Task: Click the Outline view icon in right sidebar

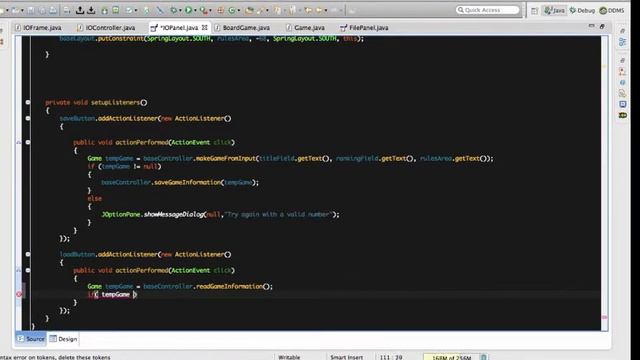Action: tap(622, 42)
